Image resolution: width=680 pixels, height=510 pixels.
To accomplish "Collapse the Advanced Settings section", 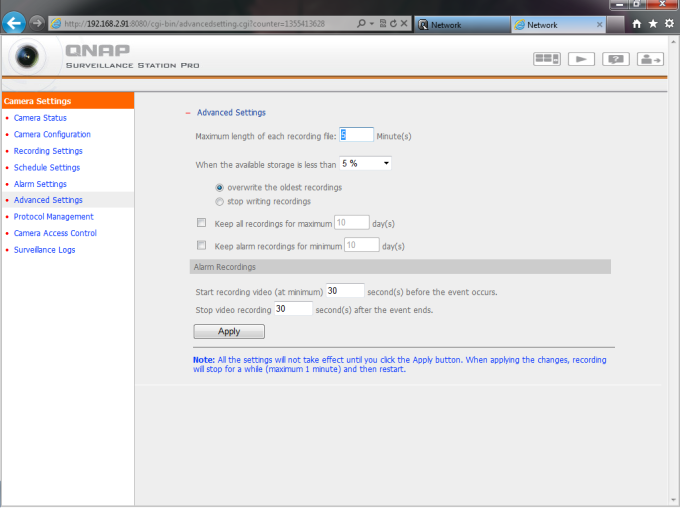I will (187, 113).
